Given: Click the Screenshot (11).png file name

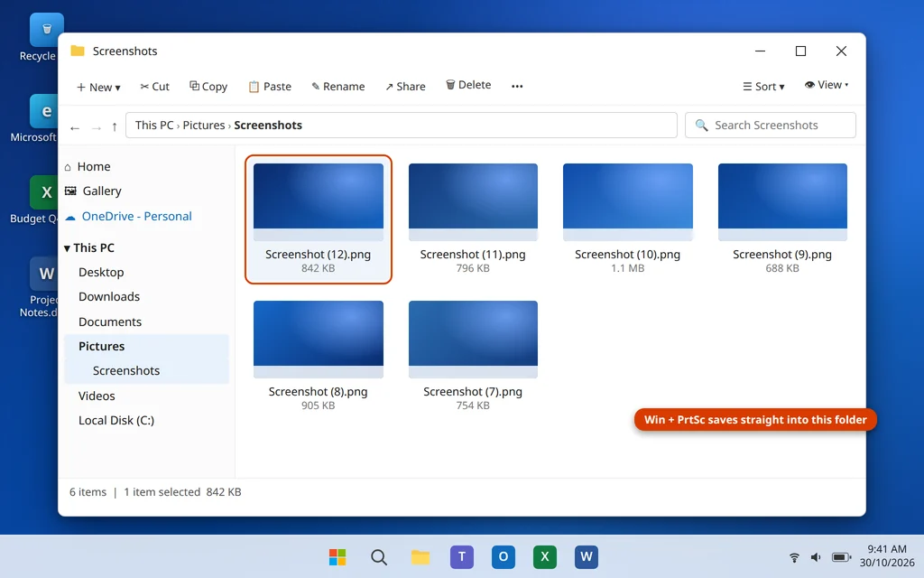Looking at the screenshot, I should (x=473, y=254).
